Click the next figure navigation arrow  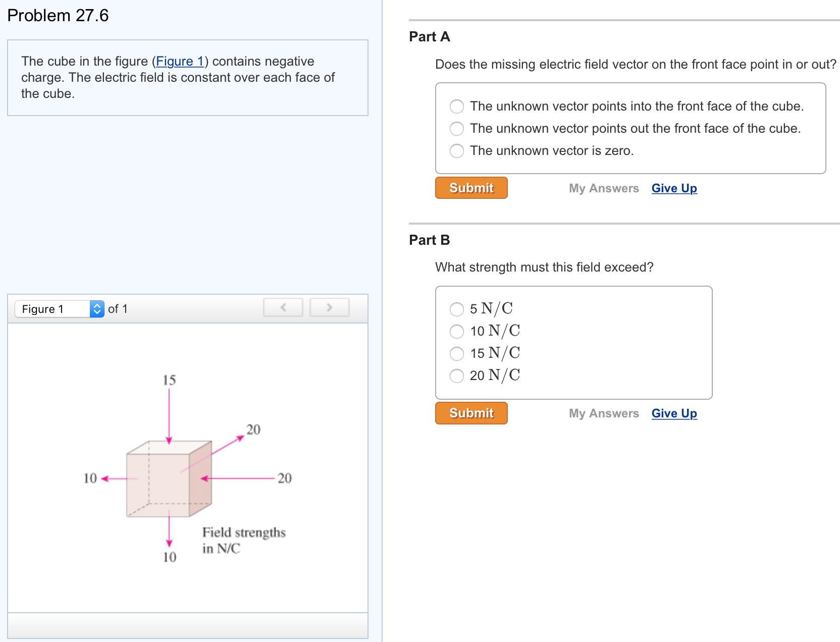pyautogui.click(x=329, y=307)
